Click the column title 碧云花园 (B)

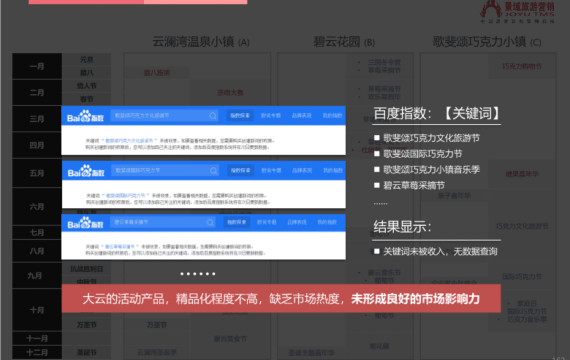(x=344, y=42)
